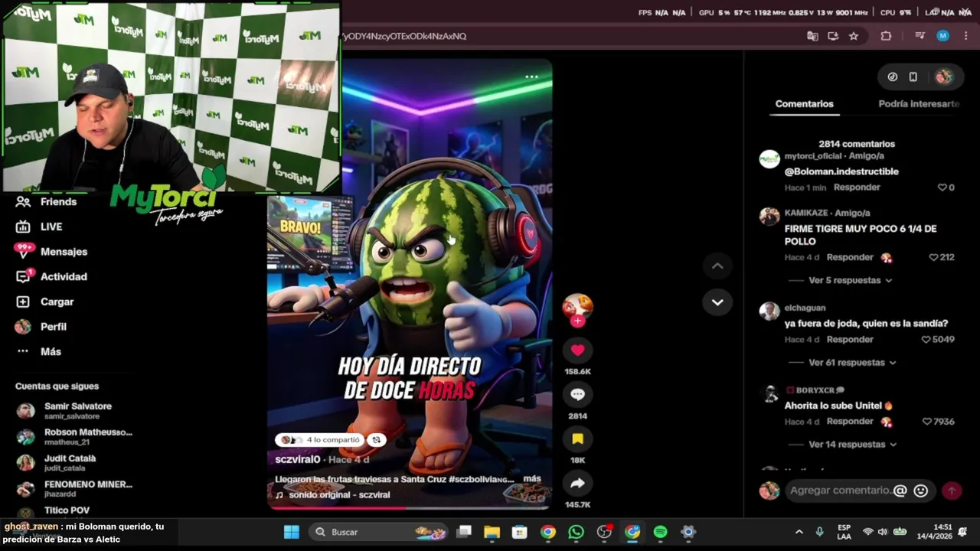Switch to Comentarios tab
Screen dimensions: 980x551
click(x=804, y=104)
